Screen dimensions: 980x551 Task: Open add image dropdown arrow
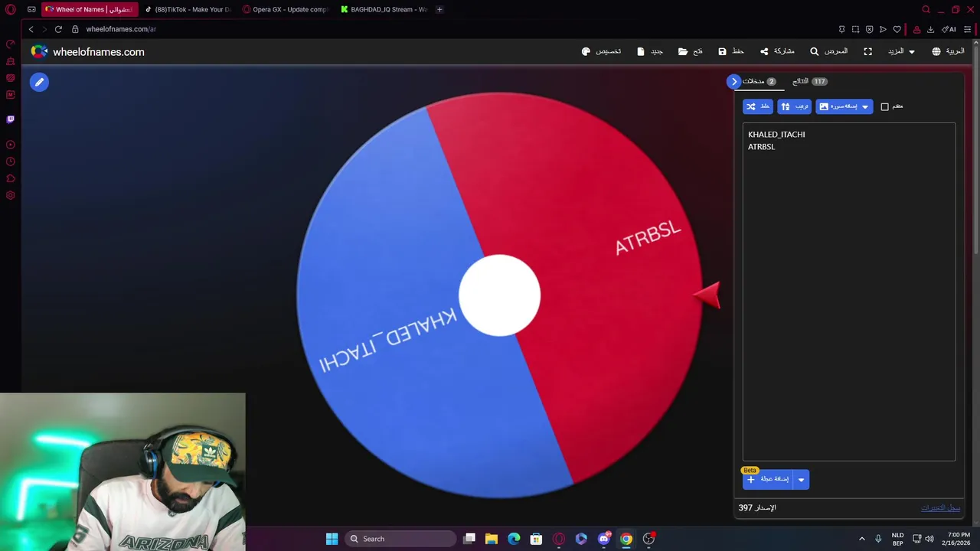click(865, 106)
